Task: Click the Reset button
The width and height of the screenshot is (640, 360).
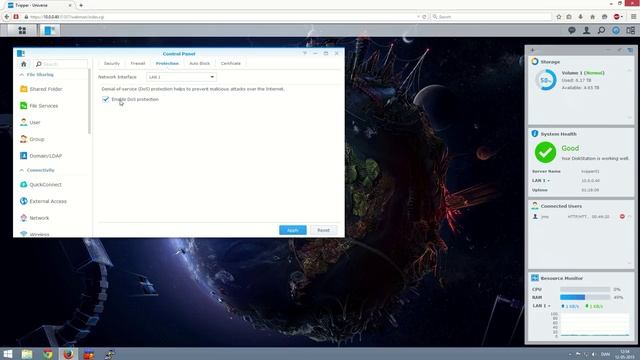Action: click(x=323, y=230)
